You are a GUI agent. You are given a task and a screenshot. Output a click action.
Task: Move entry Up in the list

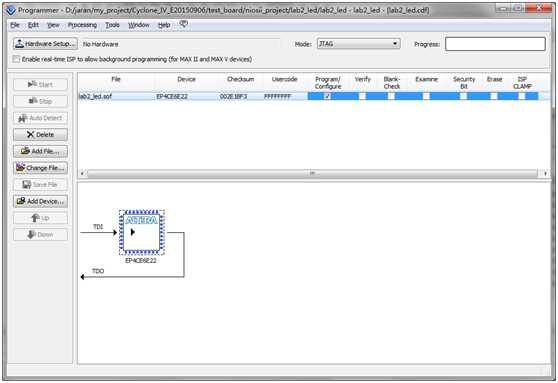pyautogui.click(x=40, y=218)
